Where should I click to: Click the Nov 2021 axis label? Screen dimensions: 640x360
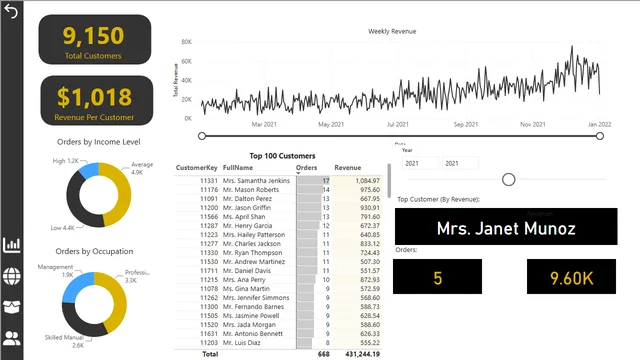[533, 124]
